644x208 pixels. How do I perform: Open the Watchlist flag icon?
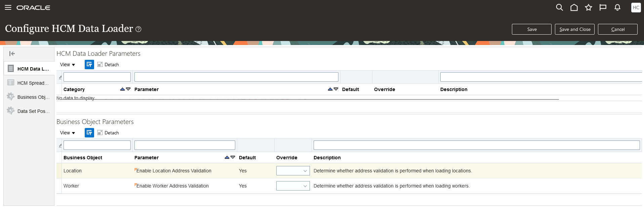tap(603, 7)
